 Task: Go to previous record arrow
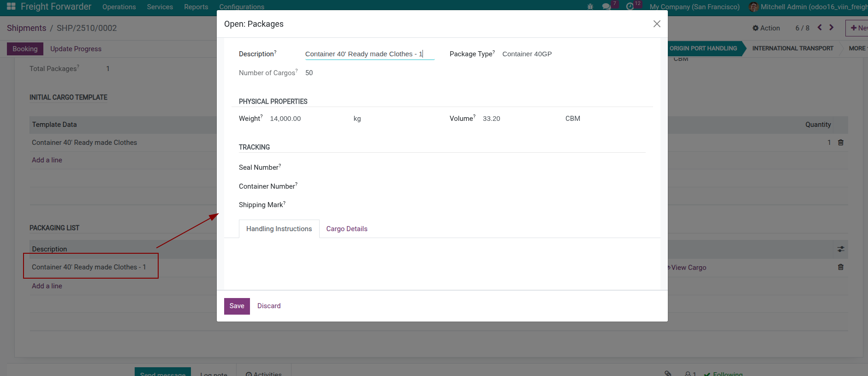point(820,28)
